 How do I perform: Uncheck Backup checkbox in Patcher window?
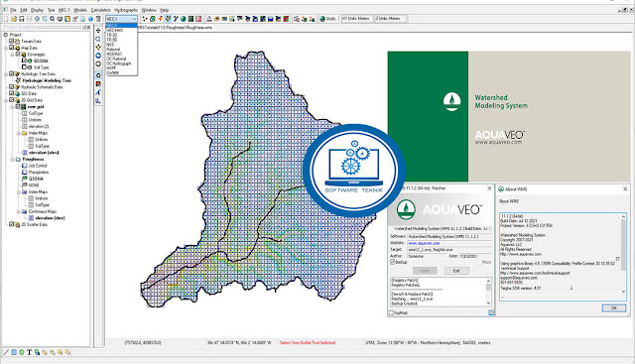pos(392,262)
